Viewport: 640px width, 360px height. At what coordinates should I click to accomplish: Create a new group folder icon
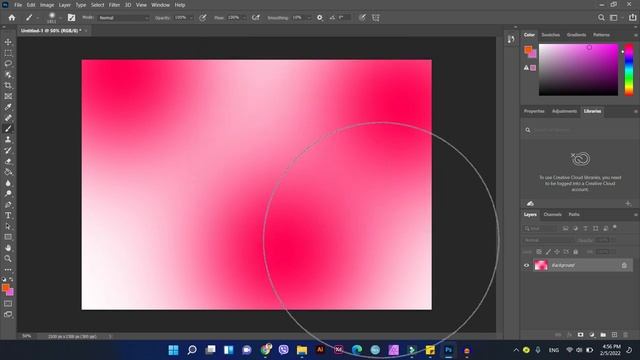pos(603,335)
